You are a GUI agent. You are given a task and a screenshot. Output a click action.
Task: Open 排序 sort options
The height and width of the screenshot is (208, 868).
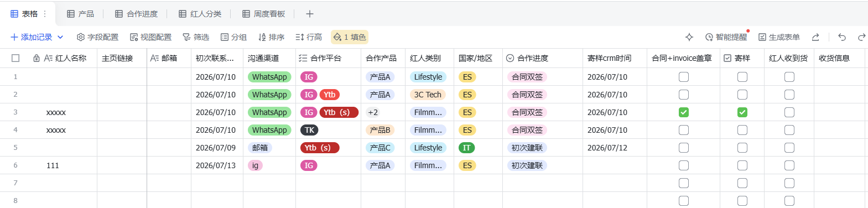(x=271, y=37)
